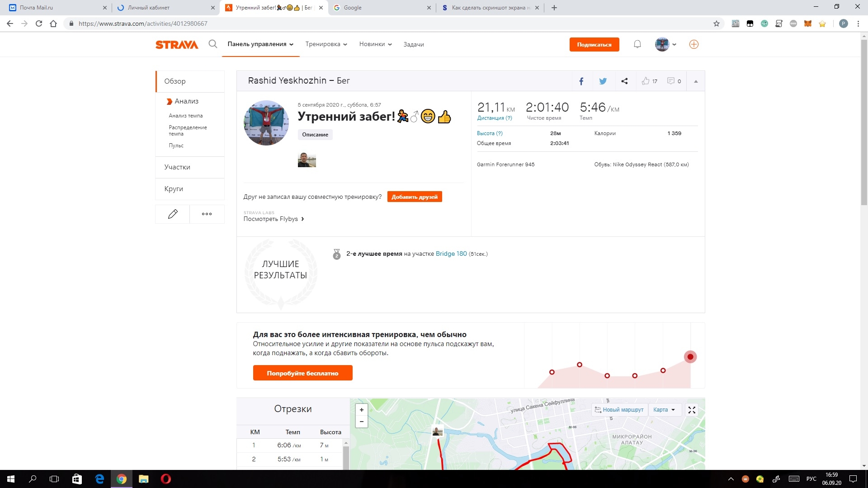Open notifications bell icon
The width and height of the screenshot is (868, 488).
[637, 44]
